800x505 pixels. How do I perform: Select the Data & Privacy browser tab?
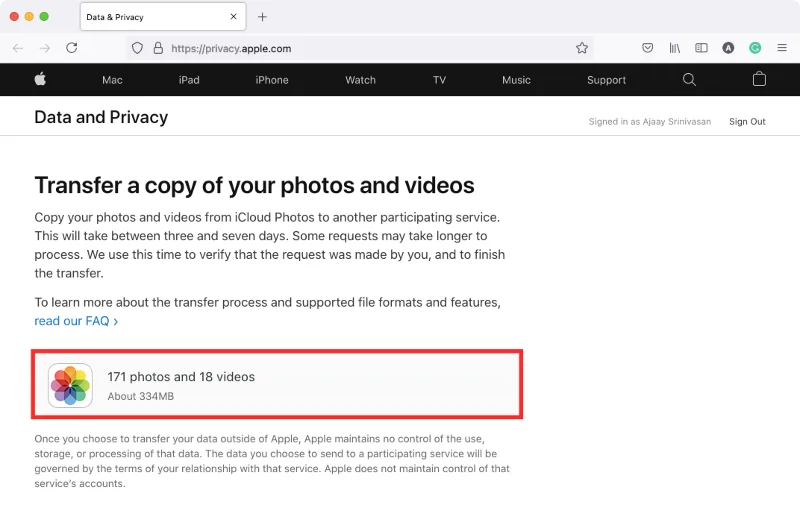(163, 17)
